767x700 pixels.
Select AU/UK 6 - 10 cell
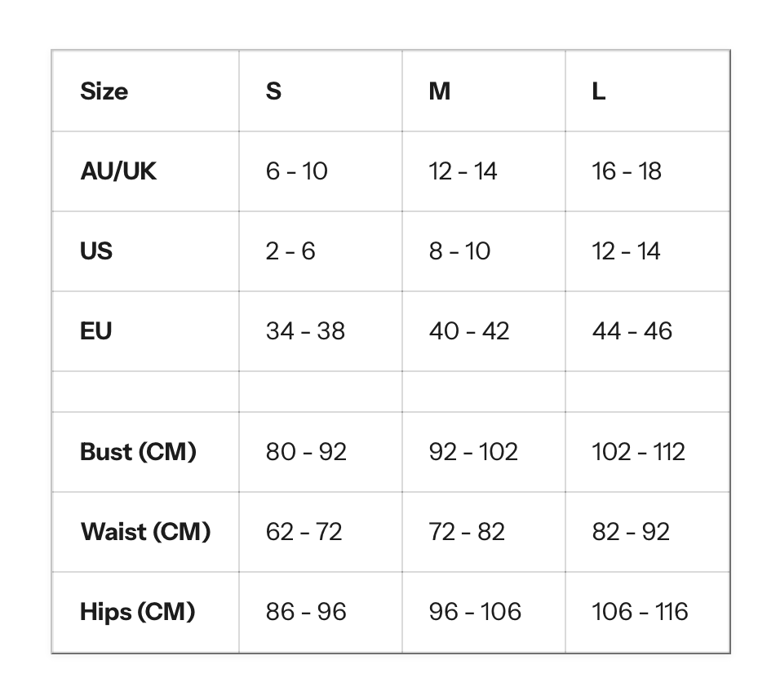click(321, 171)
